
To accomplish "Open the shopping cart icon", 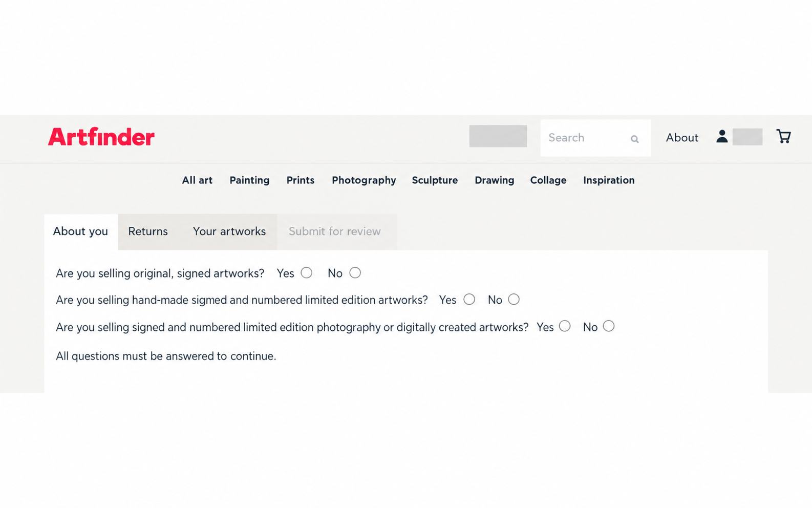I will [783, 136].
